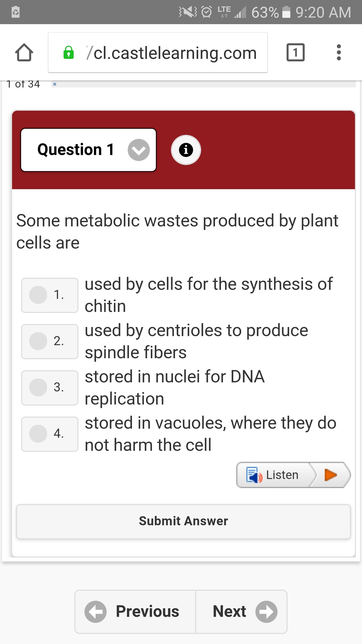Select answer 1 about chitin synthesis
The image size is (362, 644).
click(38, 295)
